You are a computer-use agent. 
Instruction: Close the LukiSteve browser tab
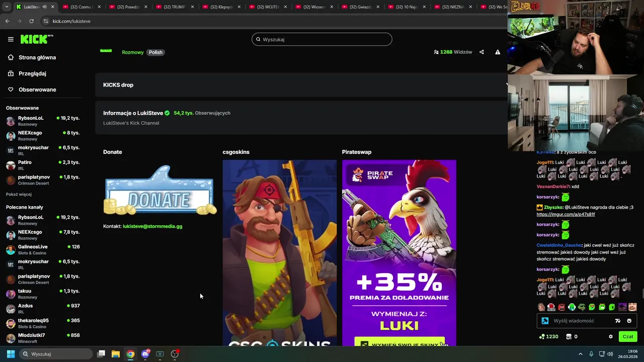click(x=52, y=7)
